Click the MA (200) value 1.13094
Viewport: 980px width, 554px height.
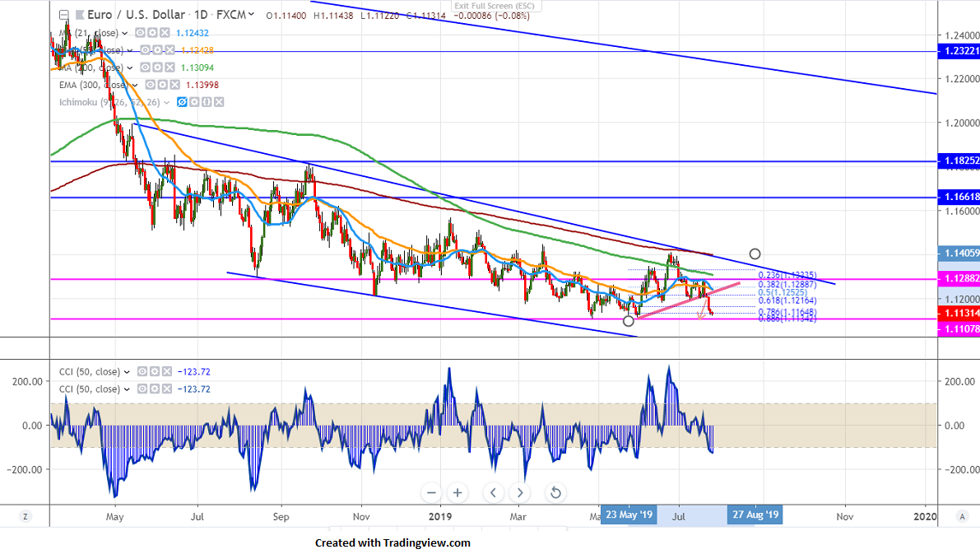197,68
